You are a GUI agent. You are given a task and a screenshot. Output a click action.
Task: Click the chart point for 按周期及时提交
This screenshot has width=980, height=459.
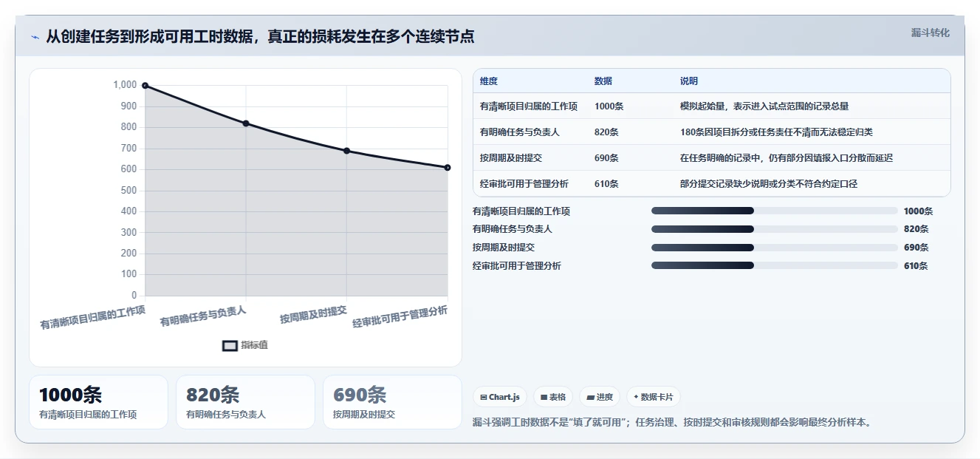point(346,151)
